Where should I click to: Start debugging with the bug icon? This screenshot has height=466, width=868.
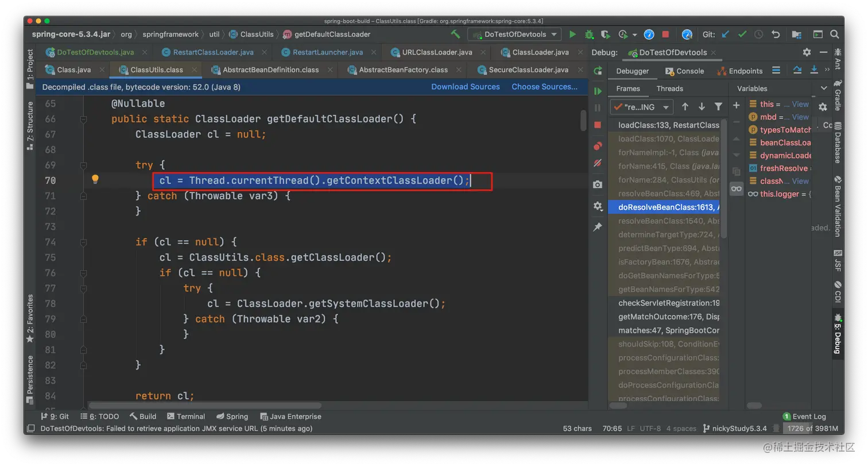(589, 34)
